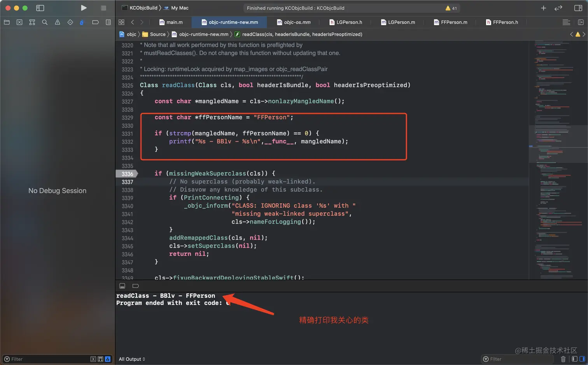Viewport: 588px width, 365px height.
Task: Click the jump bar warning triangle
Action: tap(577, 34)
